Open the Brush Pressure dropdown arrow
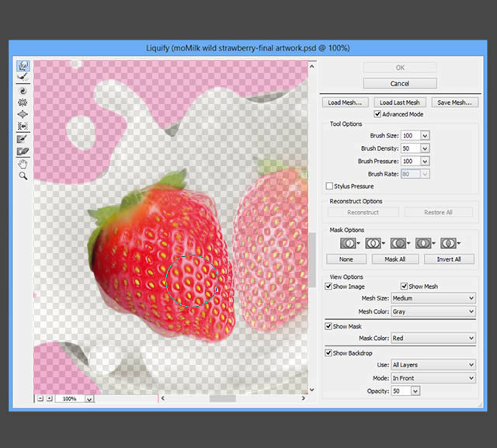The height and width of the screenshot is (448, 497). click(x=425, y=161)
